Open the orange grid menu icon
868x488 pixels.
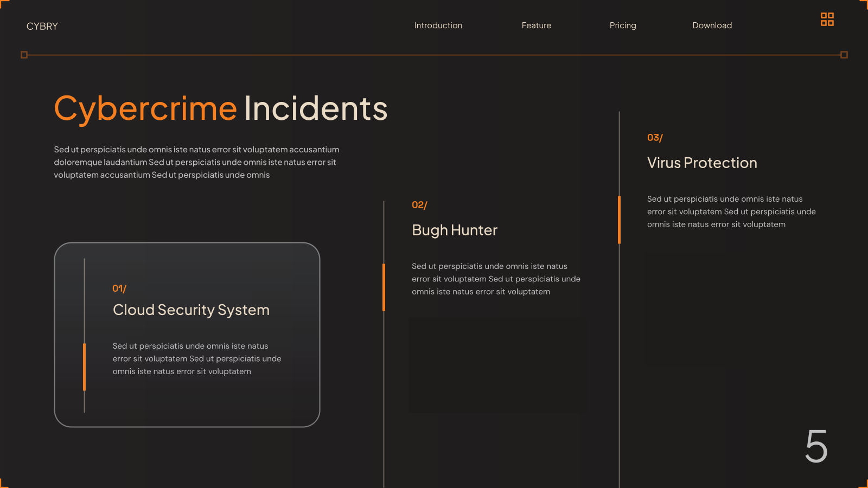coord(827,20)
